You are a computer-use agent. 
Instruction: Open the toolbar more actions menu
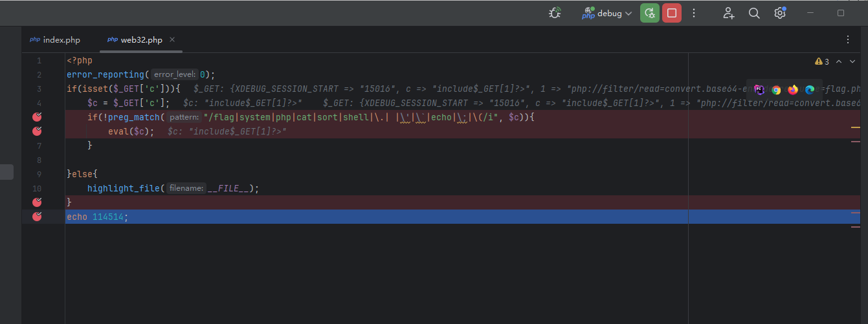point(694,13)
